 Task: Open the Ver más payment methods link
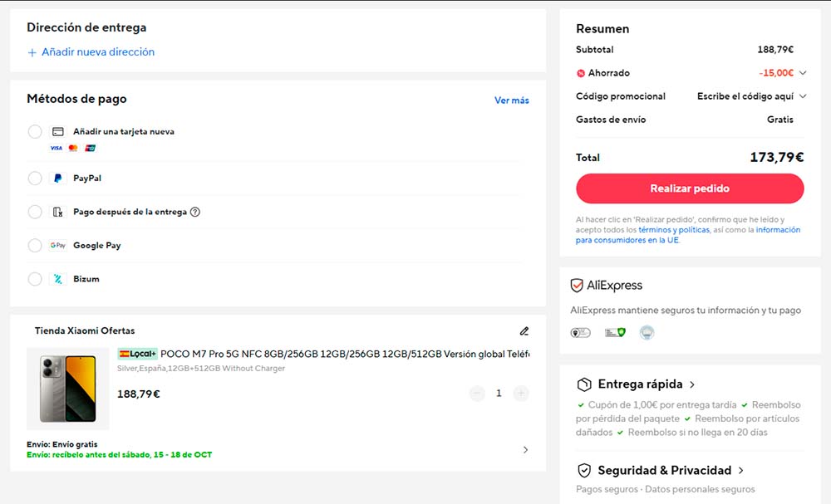(511, 100)
